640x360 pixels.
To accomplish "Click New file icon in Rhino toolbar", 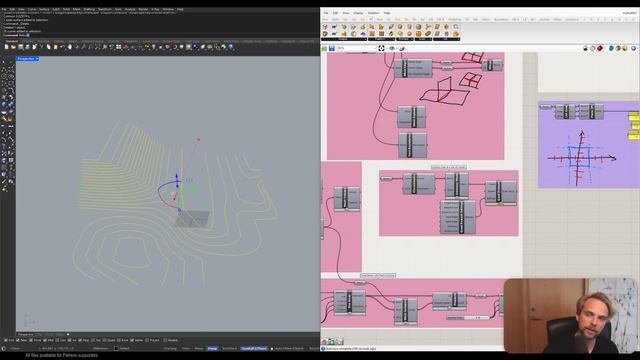I will click(x=7, y=47).
